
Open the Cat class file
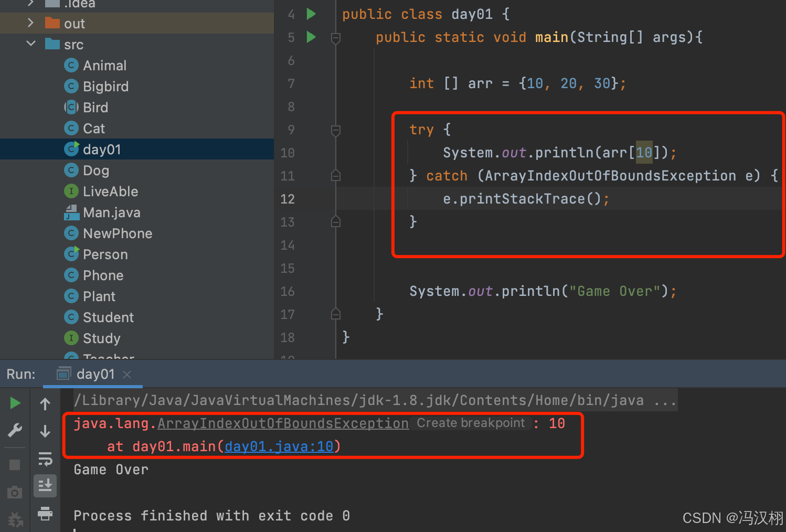[94, 129]
